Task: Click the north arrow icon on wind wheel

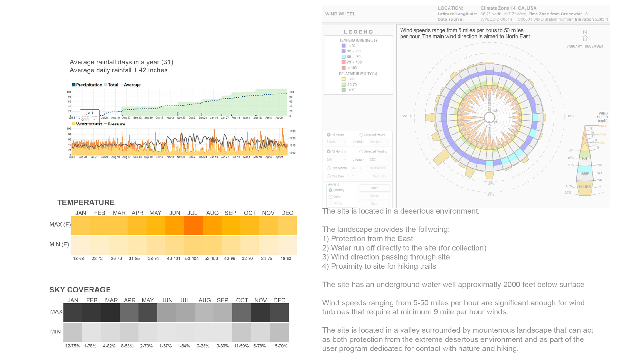Action: 585,38
